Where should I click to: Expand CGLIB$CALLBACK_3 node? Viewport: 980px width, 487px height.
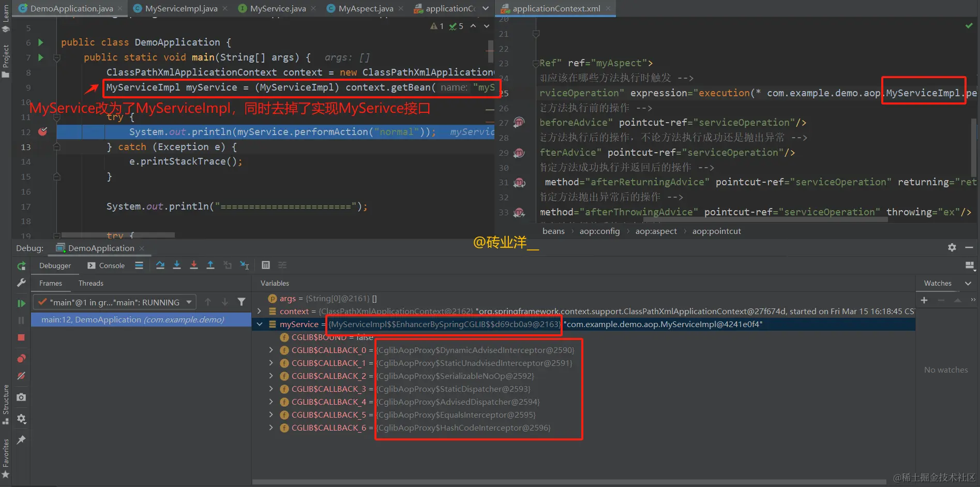click(x=271, y=389)
